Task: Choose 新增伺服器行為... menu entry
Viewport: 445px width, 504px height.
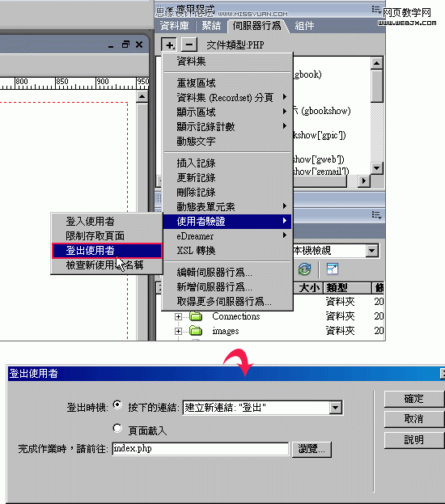Action: [x=227, y=286]
